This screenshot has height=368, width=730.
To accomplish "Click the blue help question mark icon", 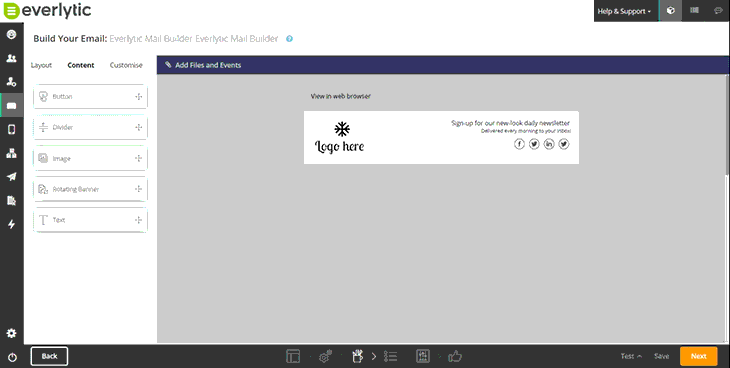I will [x=289, y=39].
